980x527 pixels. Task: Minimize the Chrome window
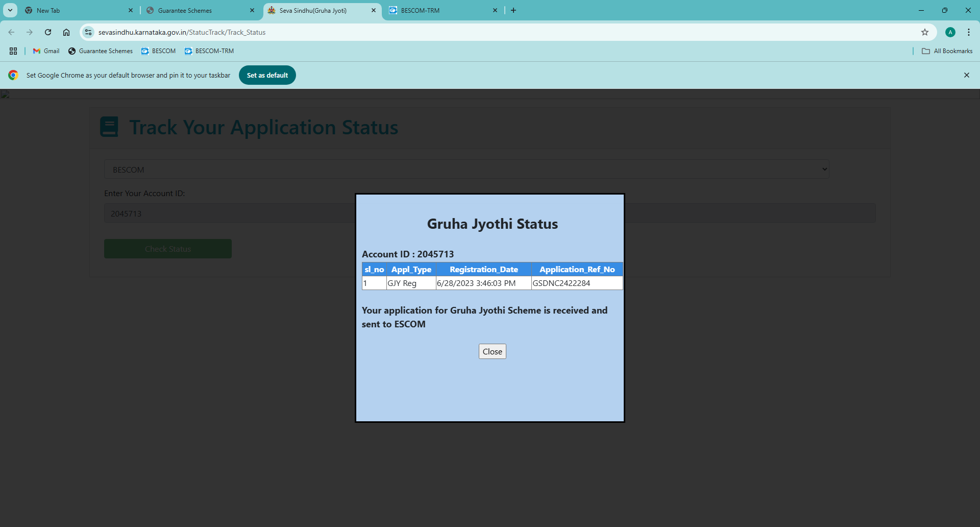(921, 10)
